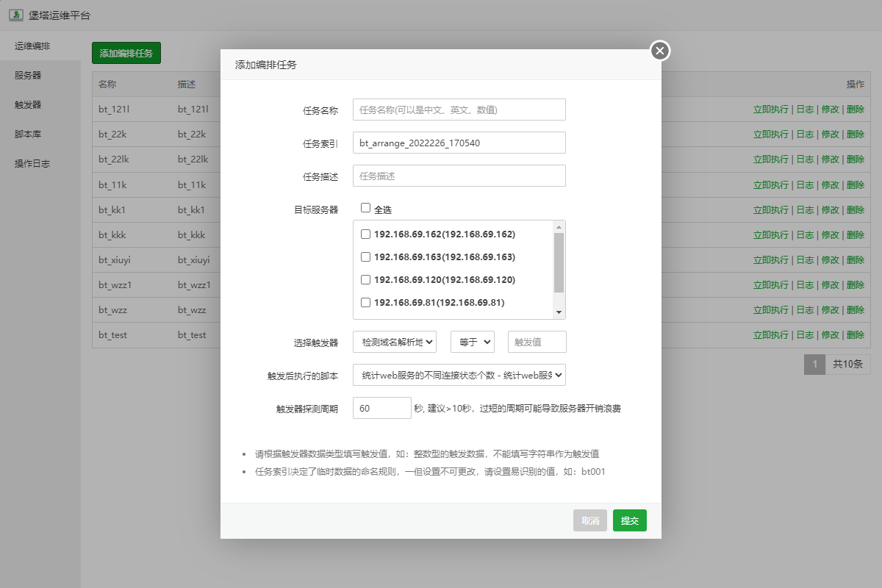
Task: Switch to 操作日志 in the sidebar
Action: click(x=32, y=163)
